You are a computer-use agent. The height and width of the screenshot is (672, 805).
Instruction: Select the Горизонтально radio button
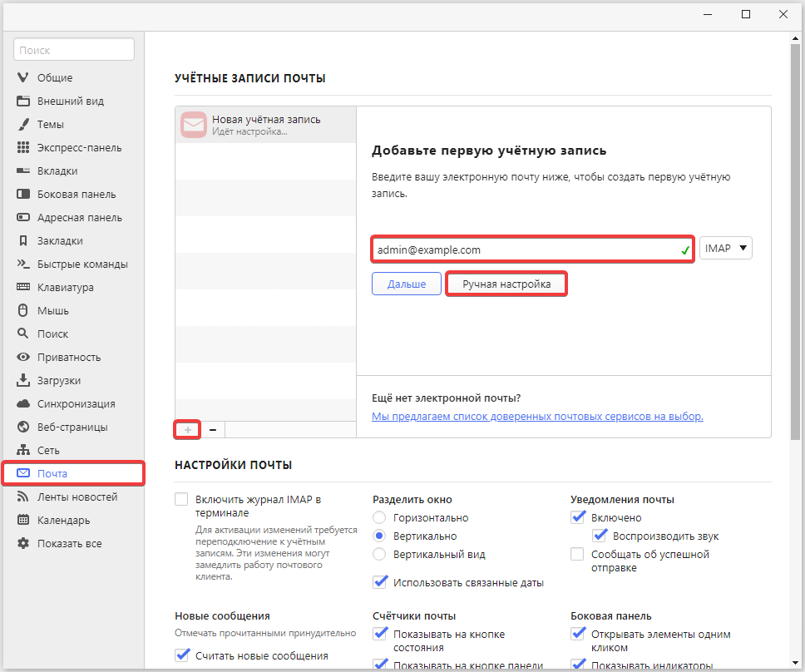pos(379,518)
